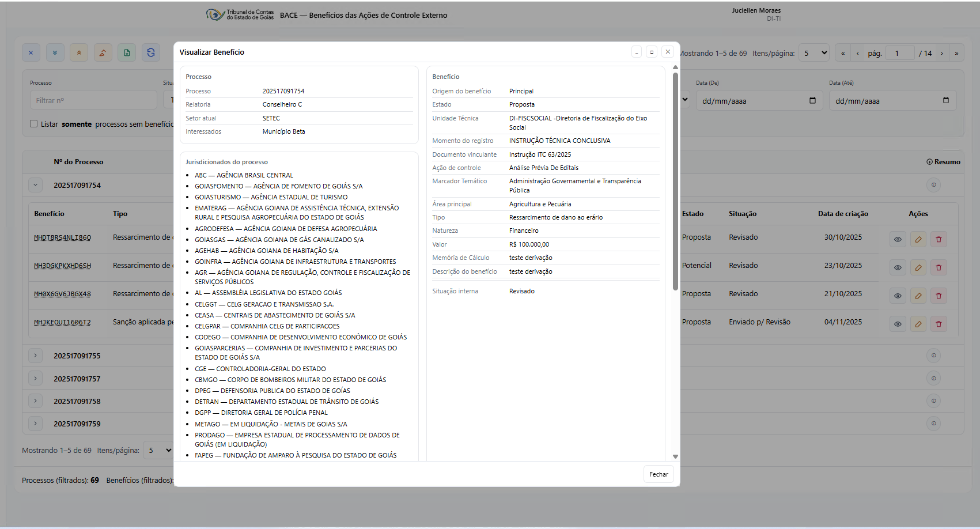View the benefit dated 23/10/2025 via eye icon
980x529 pixels.
[898, 267]
